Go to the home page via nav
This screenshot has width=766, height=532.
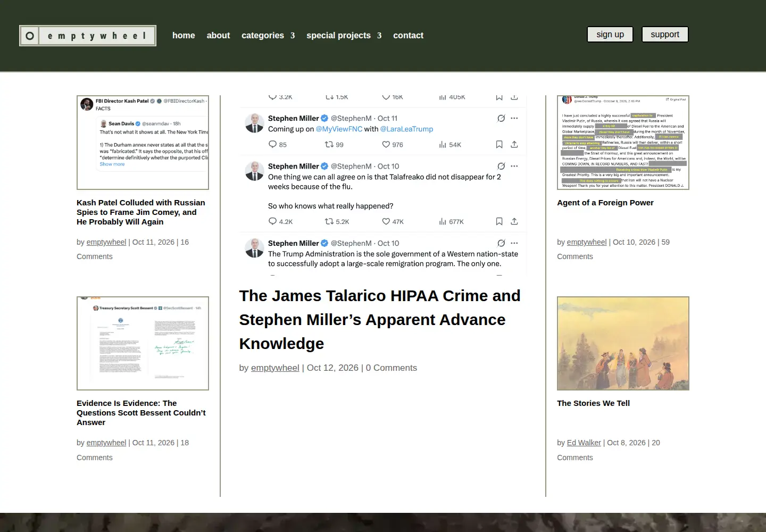click(x=184, y=35)
